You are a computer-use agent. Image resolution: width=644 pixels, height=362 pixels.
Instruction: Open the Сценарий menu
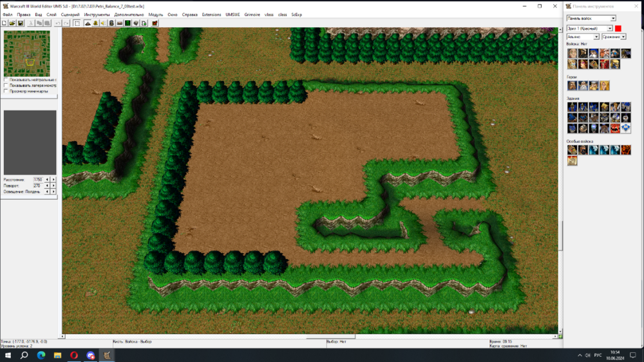click(70, 14)
